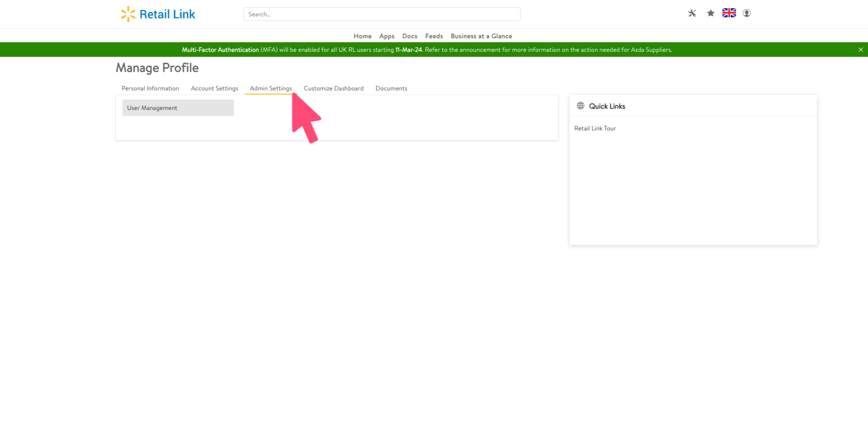Switch to Customize Dashboard tab
Screen dimensions: 868x448
coord(334,88)
